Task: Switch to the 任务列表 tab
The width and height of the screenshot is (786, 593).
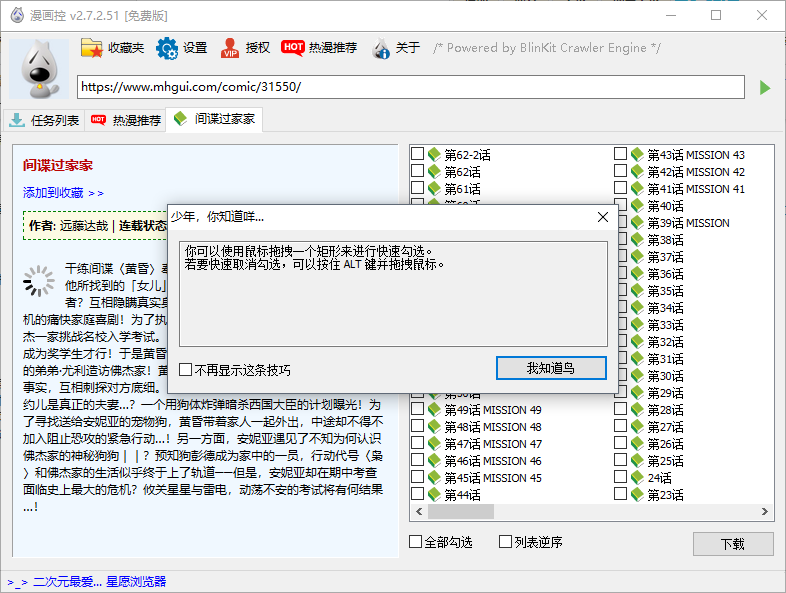Action: click(44, 120)
